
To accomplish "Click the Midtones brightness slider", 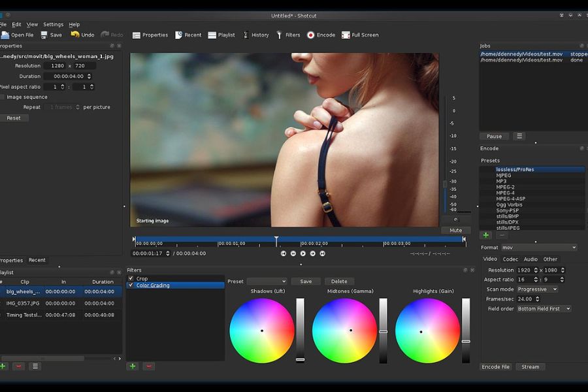I will (x=383, y=331).
